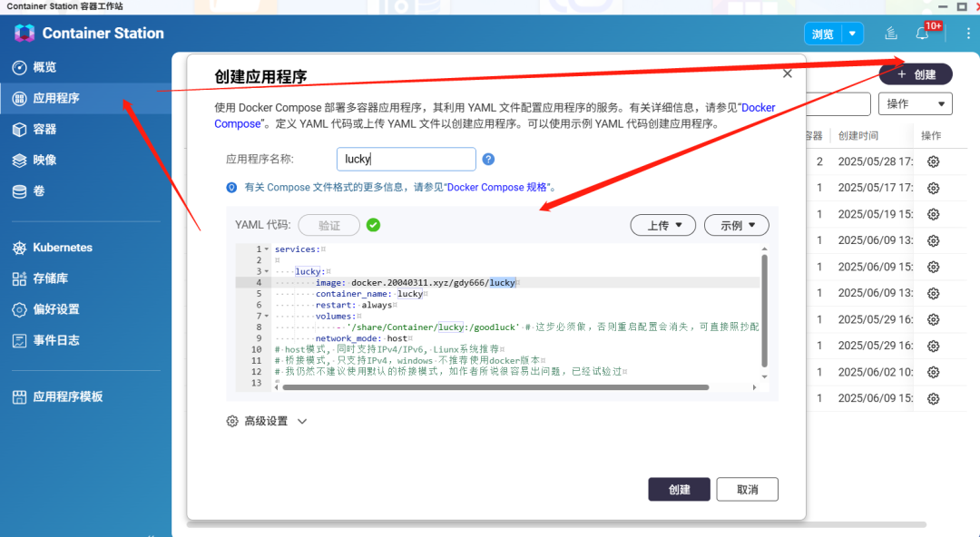Click the 应用程序名称 input field
The width and height of the screenshot is (980, 537).
(x=407, y=159)
